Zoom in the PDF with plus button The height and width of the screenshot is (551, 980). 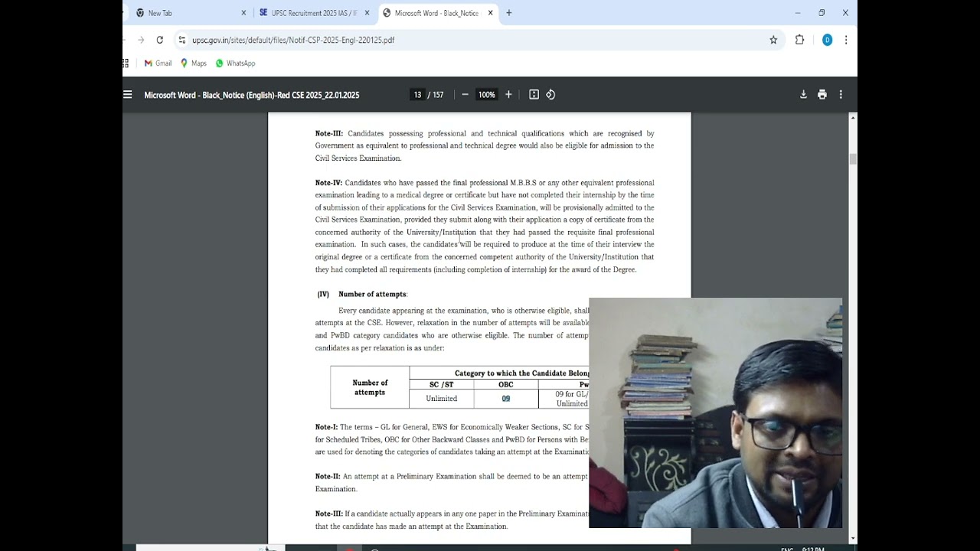[508, 95]
